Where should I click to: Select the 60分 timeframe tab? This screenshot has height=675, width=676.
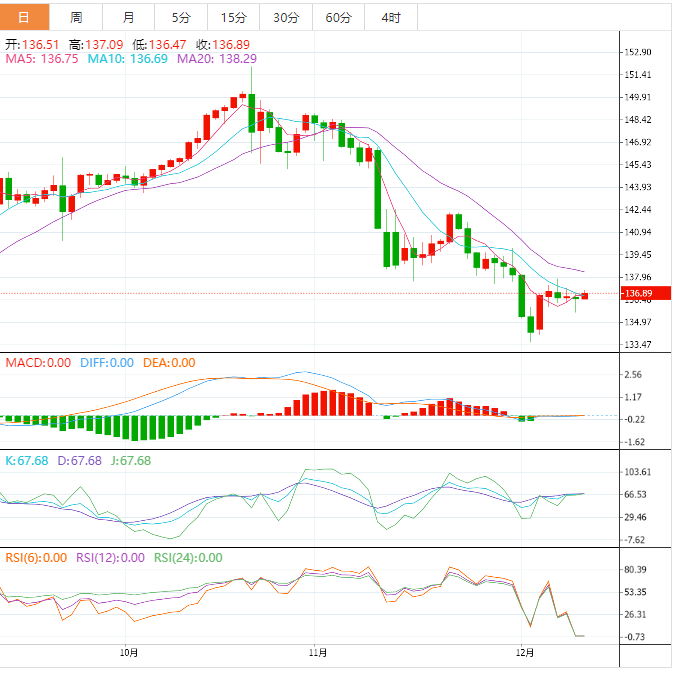337,18
